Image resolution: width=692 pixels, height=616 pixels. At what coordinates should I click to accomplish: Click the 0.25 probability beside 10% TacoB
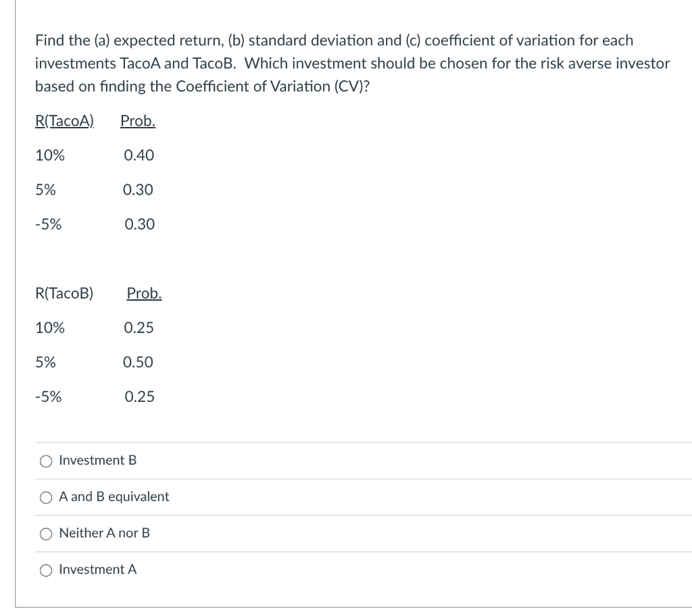(139, 328)
